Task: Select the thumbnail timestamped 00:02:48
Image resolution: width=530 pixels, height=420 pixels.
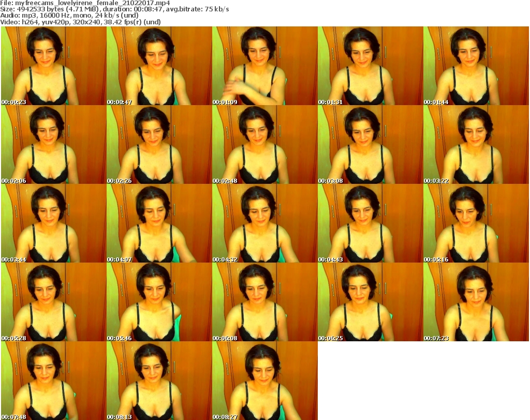Action: pos(264,144)
